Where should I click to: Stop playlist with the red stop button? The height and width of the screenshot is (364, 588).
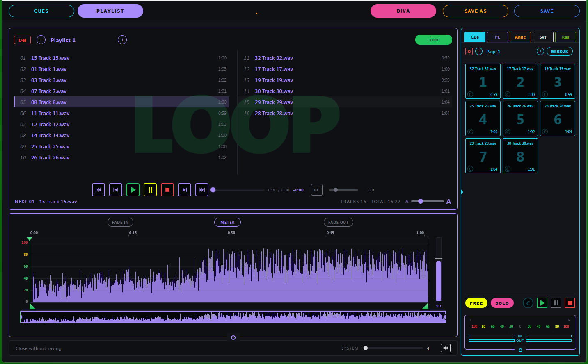click(167, 190)
